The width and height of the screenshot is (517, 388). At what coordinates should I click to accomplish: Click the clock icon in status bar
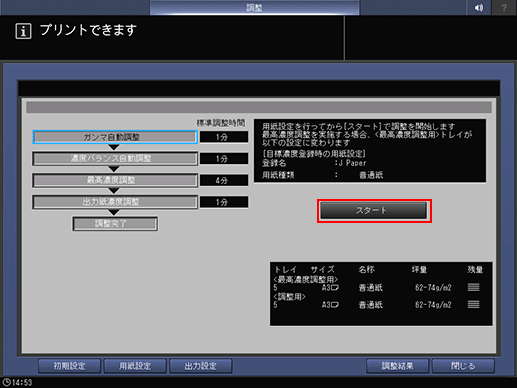[6, 382]
